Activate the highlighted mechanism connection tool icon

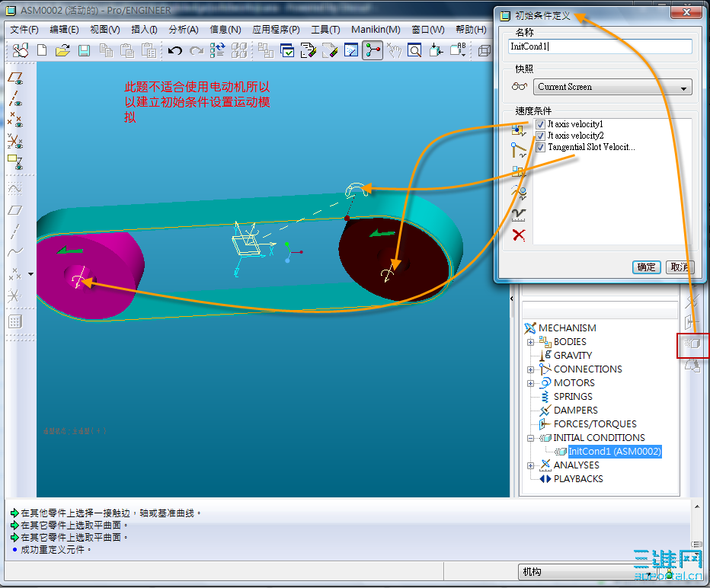[x=373, y=50]
